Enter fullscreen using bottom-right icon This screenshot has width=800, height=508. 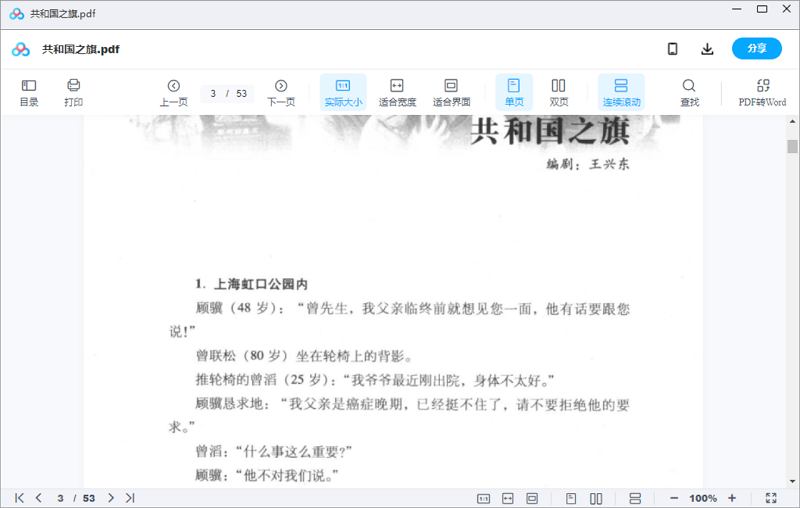tap(771, 498)
